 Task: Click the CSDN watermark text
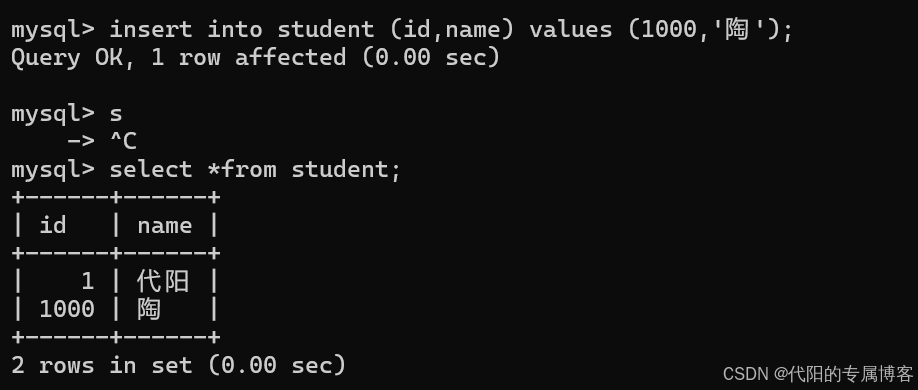coord(818,374)
